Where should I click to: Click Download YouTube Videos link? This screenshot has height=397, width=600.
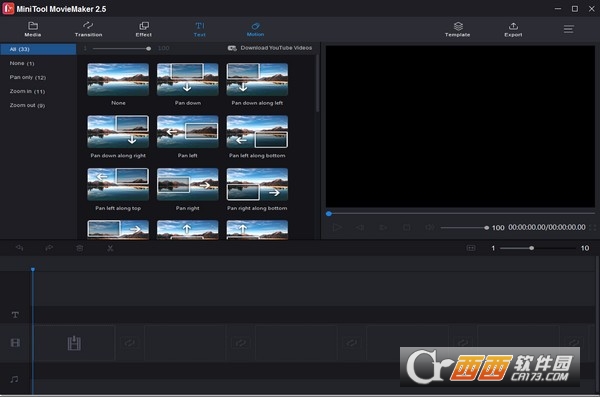[270, 48]
